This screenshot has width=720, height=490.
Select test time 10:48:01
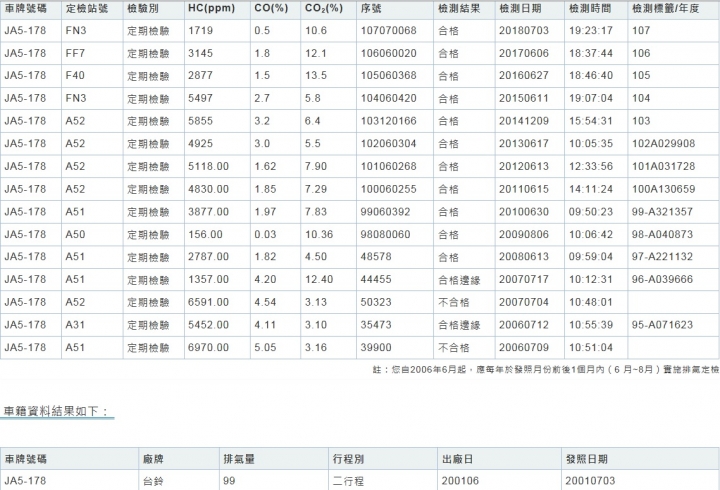591,302
